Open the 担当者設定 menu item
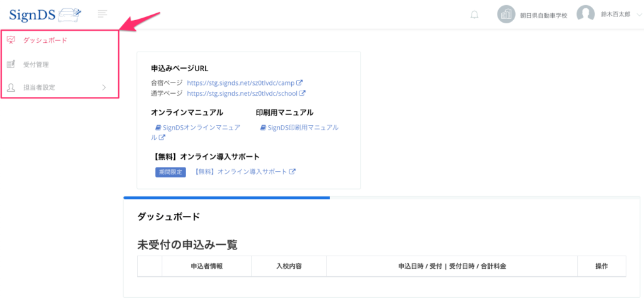644x299 pixels. (39, 87)
